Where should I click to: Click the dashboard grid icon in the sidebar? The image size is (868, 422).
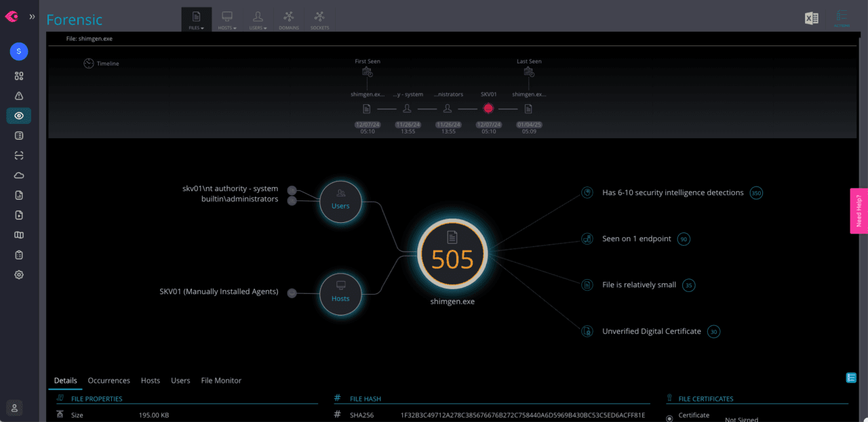coord(18,76)
